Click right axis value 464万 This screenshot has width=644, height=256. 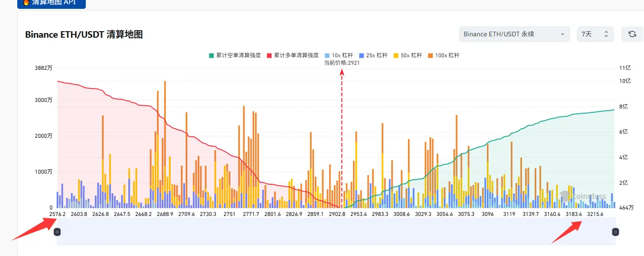pos(627,208)
